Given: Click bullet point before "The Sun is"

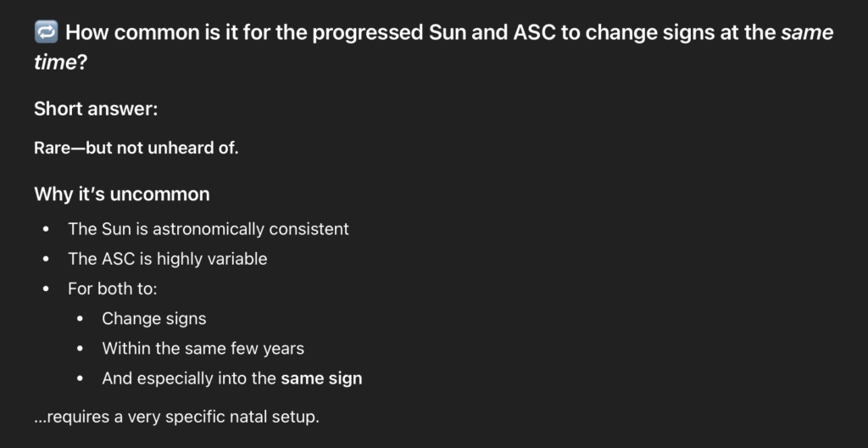Looking at the screenshot, I should [46, 230].
